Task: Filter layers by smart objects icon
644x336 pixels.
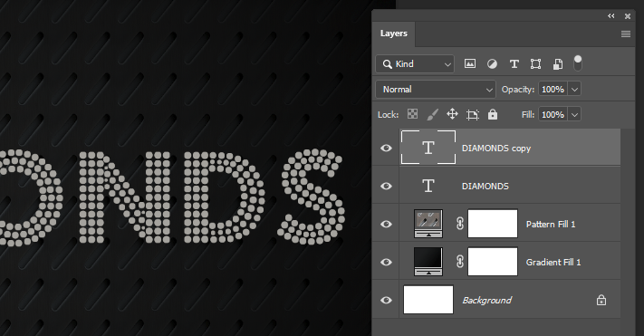Action: 558,63
